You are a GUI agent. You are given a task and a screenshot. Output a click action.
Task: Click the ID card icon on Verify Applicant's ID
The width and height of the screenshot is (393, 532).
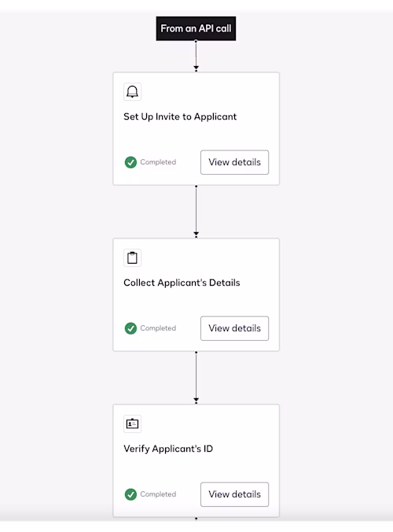[132, 423]
